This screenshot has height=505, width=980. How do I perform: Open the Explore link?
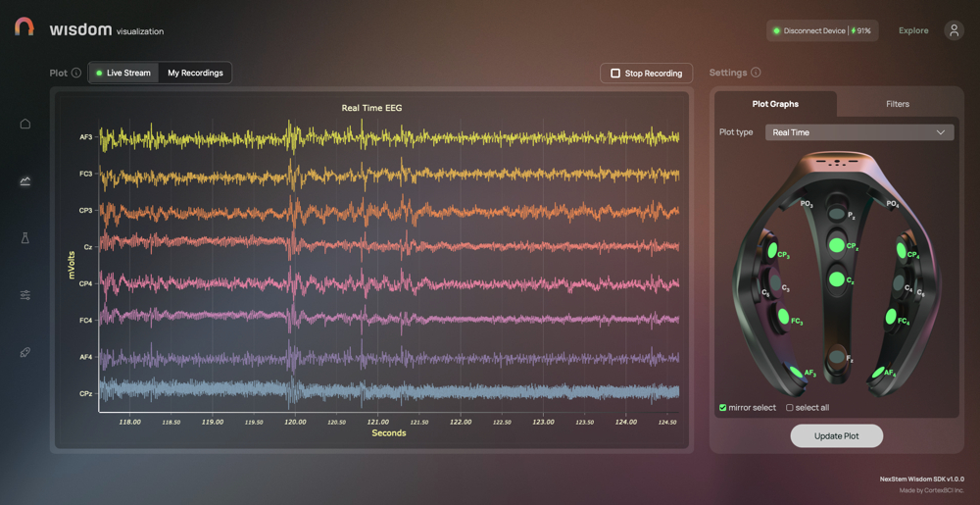pyautogui.click(x=913, y=30)
